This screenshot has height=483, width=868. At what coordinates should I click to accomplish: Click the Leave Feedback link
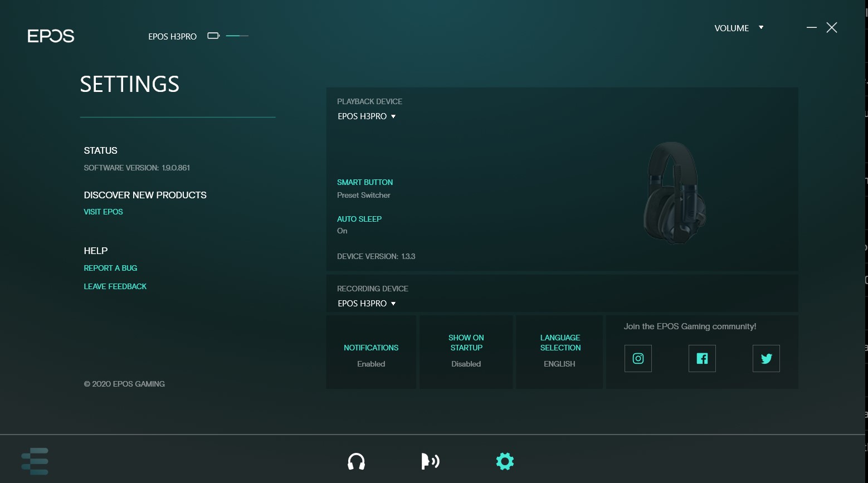click(115, 286)
